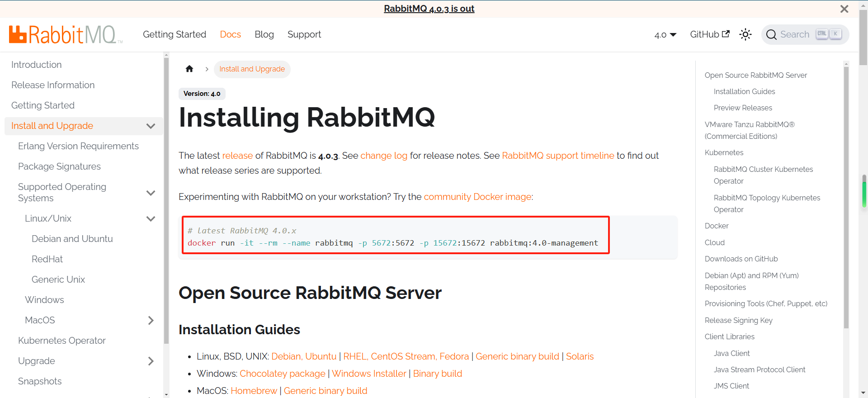868x398 pixels.
Task: Open GitHub external link in navbar
Action: point(709,34)
